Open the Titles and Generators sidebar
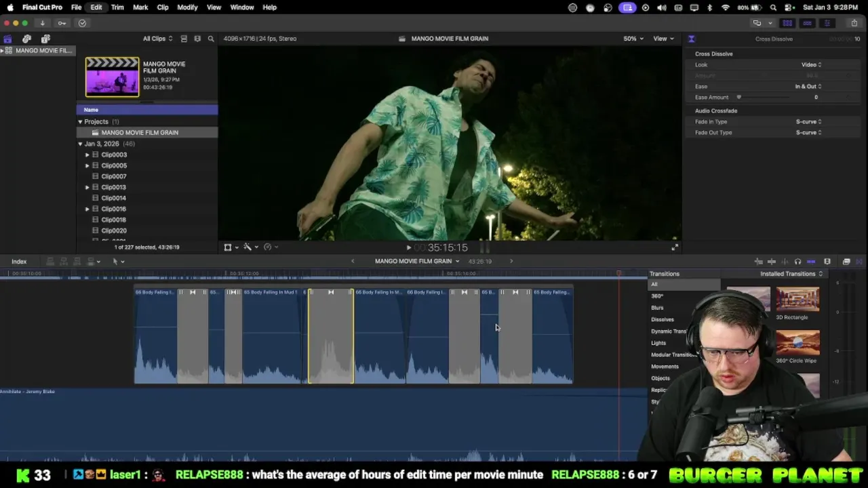This screenshot has height=488, width=868. click(45, 39)
